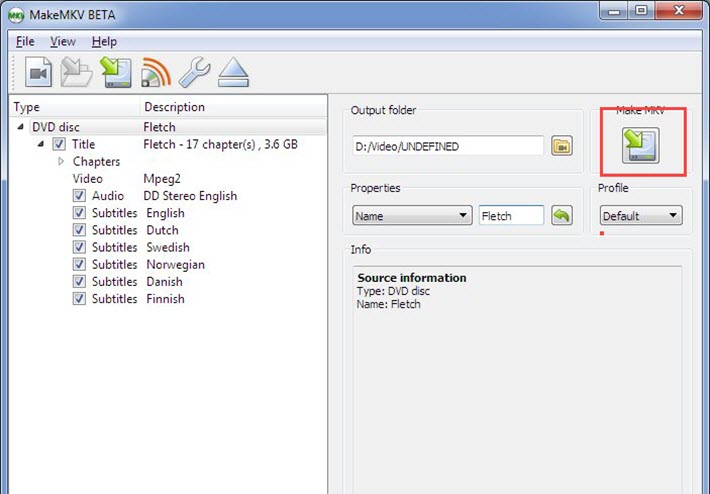Screen dimensions: 710x494
Task: Eject the disc with the triangle icon
Action: pos(233,72)
